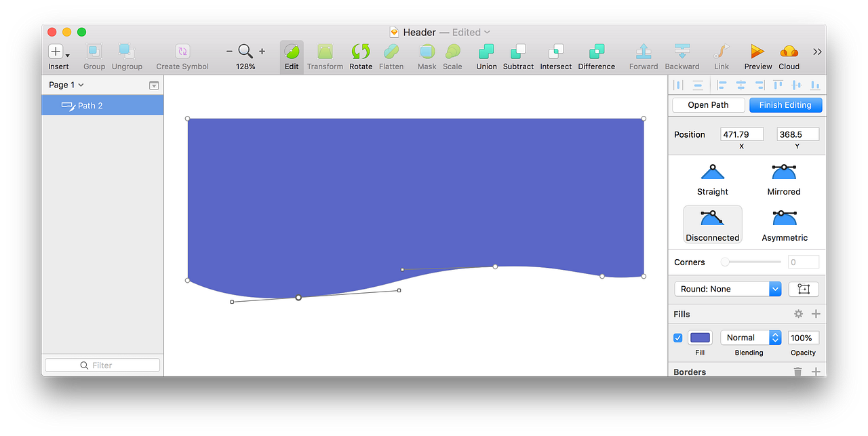The height and width of the screenshot is (436, 868).
Task: Activate the Flatten tool
Action: tap(391, 56)
